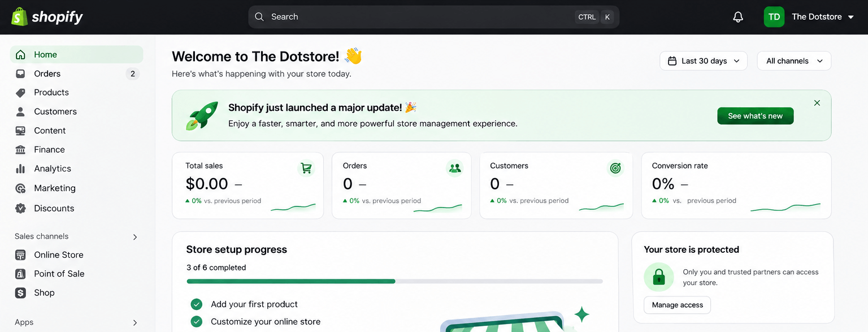Click See what's new button
The height and width of the screenshot is (332, 868).
click(756, 116)
